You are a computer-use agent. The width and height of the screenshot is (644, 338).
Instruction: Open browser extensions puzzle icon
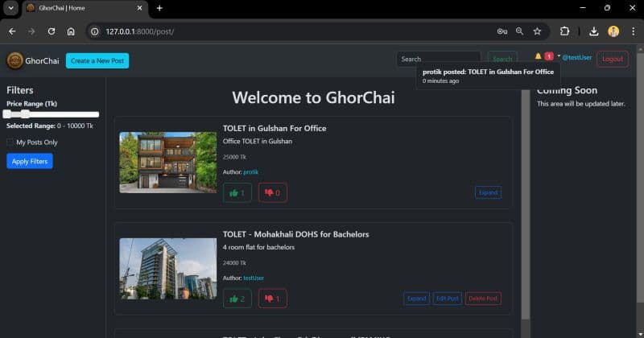click(x=565, y=31)
